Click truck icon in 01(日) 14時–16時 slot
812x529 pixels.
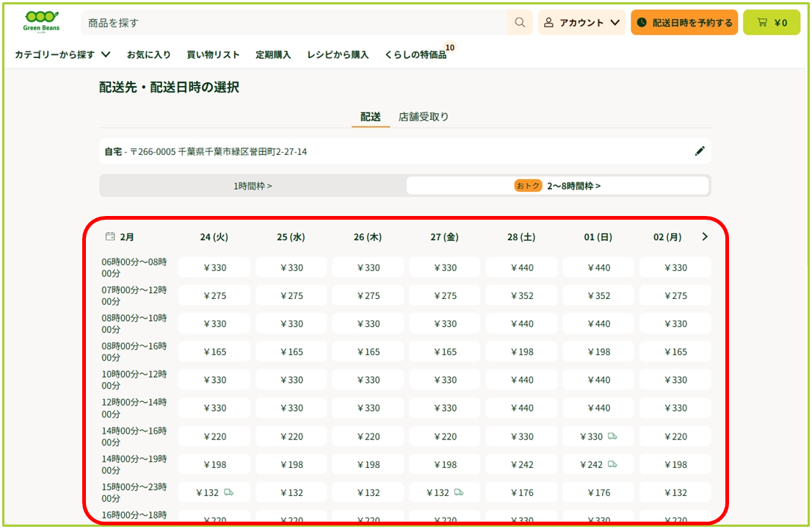[612, 436]
